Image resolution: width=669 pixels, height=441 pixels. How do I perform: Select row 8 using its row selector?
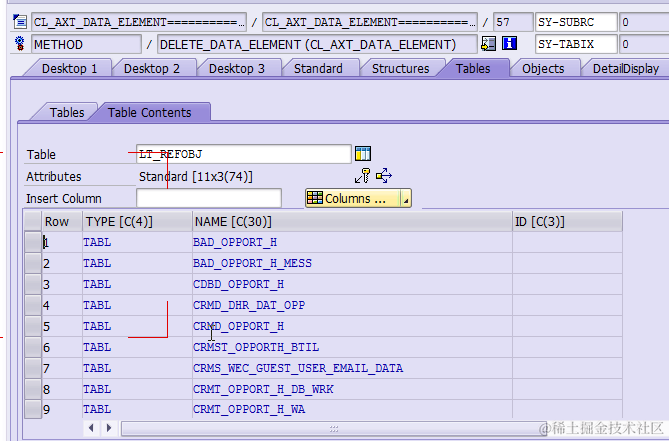[x=33, y=389]
